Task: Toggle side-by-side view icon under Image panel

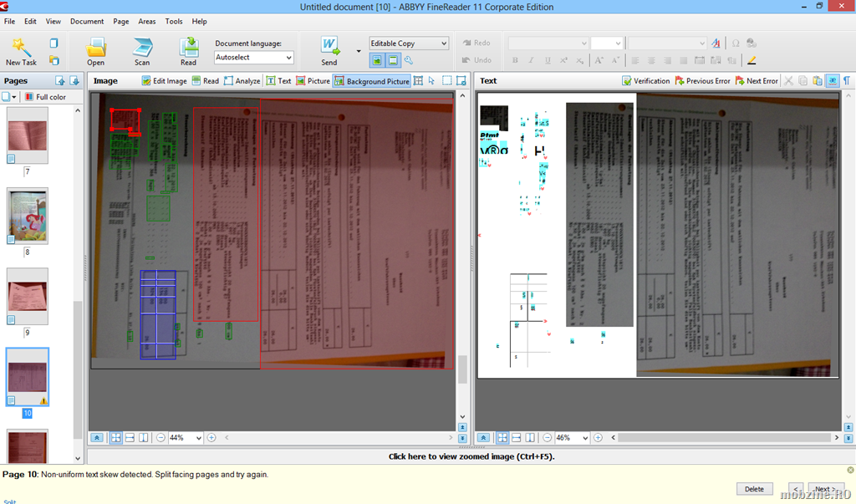Action: (x=143, y=437)
